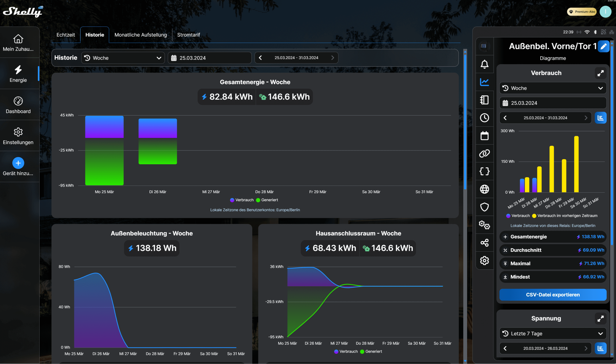
Task: Click the 25.03.2024 date field in Historie
Action: click(209, 58)
